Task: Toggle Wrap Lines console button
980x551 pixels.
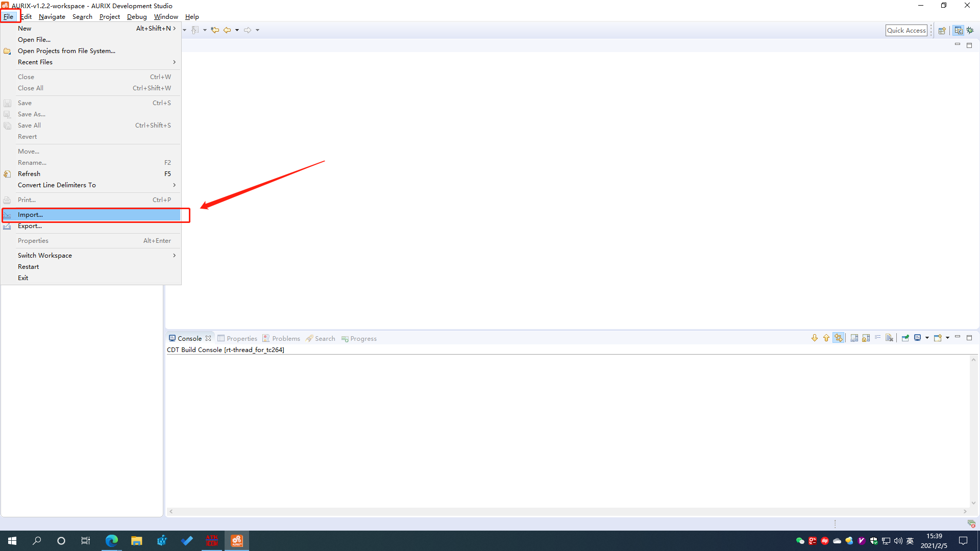Action: (x=878, y=338)
